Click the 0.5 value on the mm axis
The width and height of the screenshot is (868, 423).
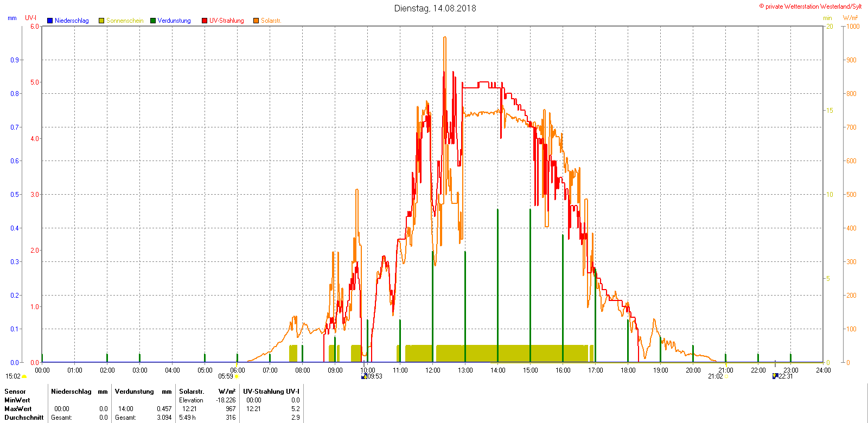pos(15,195)
